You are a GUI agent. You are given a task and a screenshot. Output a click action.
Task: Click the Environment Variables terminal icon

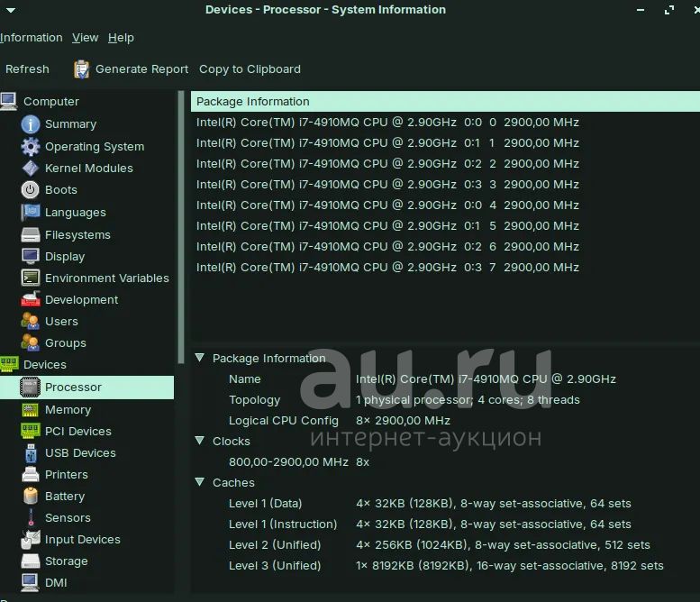point(31,278)
